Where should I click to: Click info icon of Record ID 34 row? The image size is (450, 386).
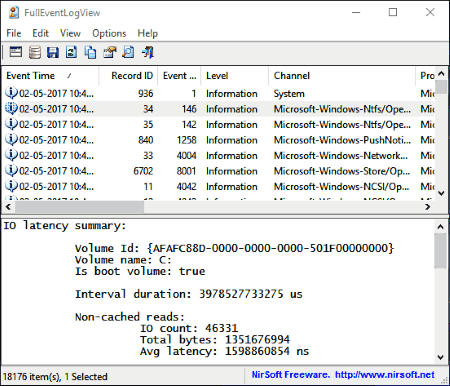pos(11,109)
